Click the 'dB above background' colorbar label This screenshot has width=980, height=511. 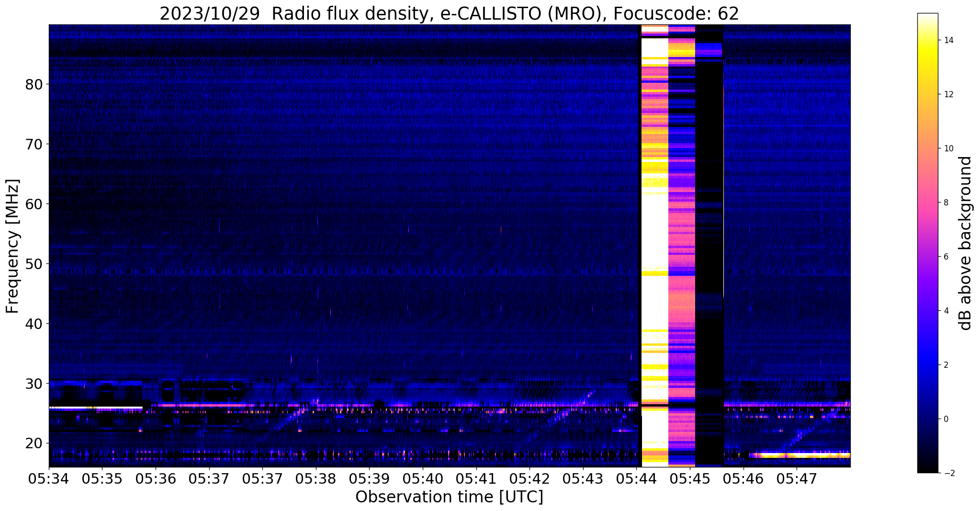965,243
